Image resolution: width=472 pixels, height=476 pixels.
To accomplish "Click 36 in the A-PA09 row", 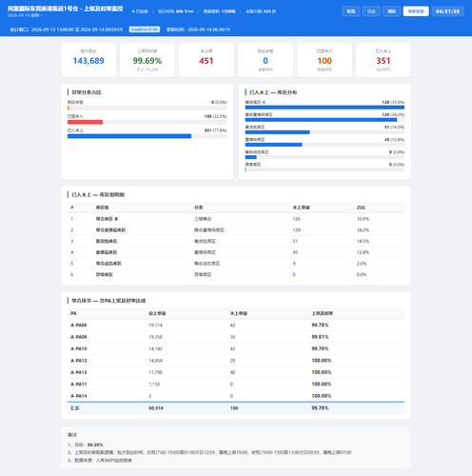I will point(233,337).
